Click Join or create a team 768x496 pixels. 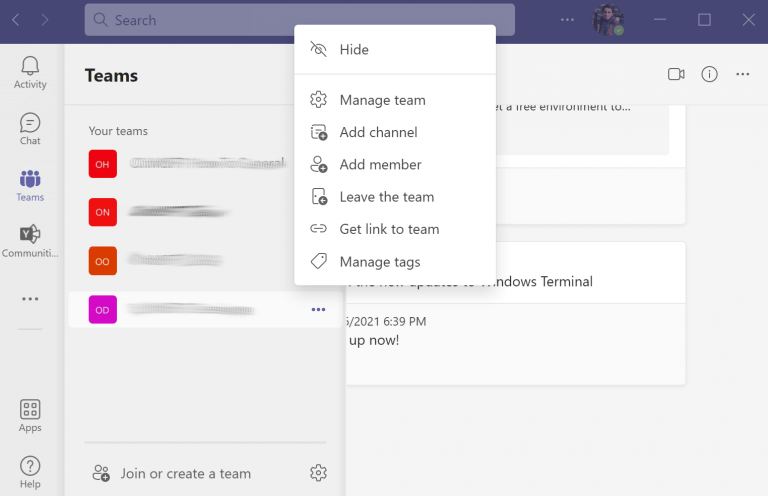(172, 473)
